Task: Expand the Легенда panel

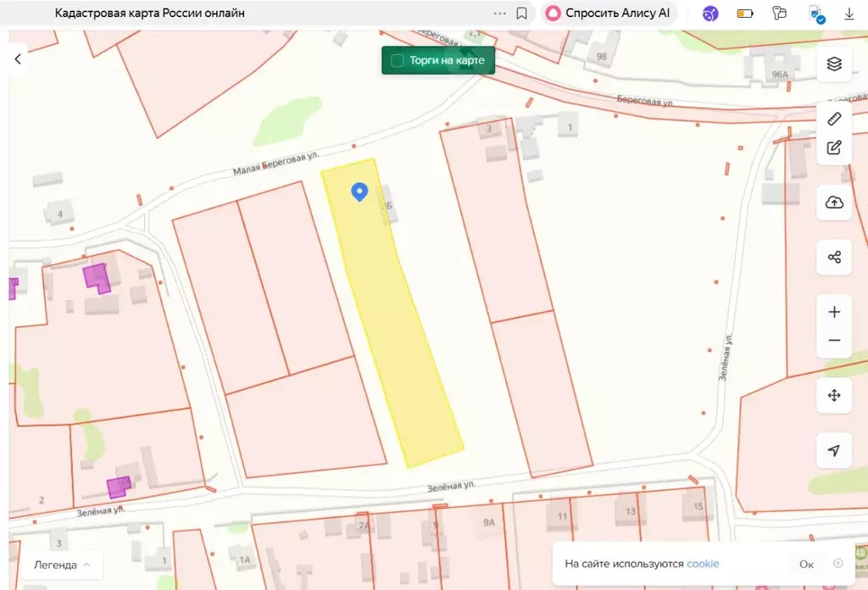Action: 62,565
